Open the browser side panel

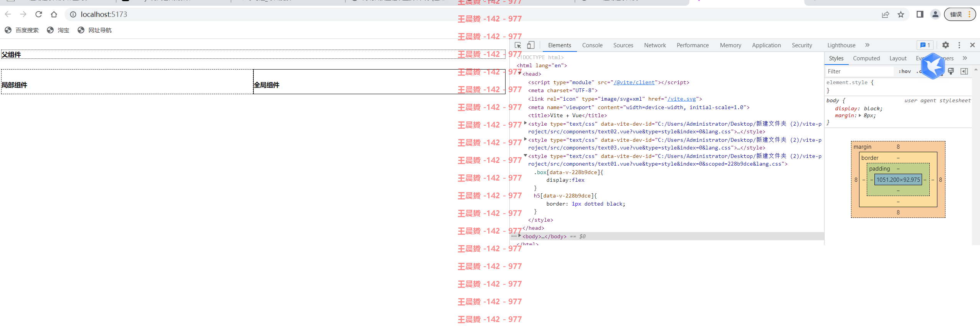click(920, 14)
